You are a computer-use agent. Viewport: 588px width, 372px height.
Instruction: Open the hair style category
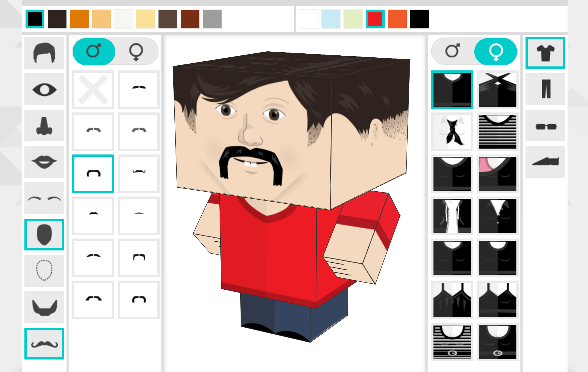point(44,53)
